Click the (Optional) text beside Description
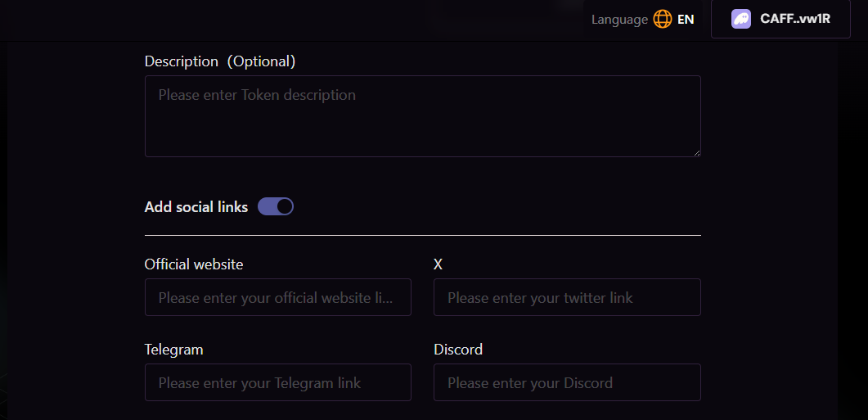The height and width of the screenshot is (420, 868). point(261,61)
